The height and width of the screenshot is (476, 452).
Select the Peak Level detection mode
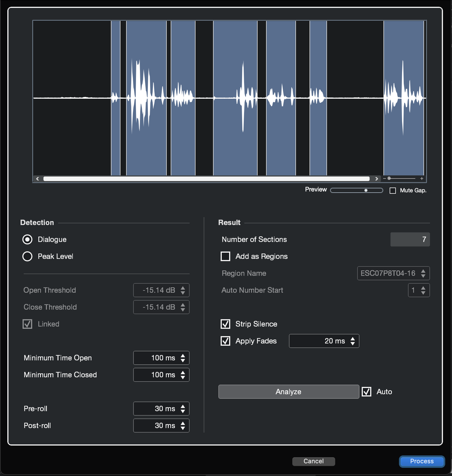coord(27,256)
